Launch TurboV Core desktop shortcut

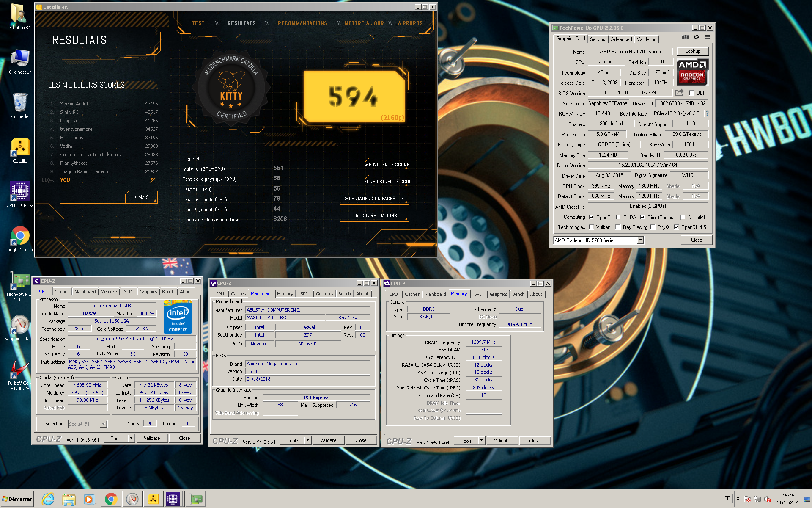(19, 375)
